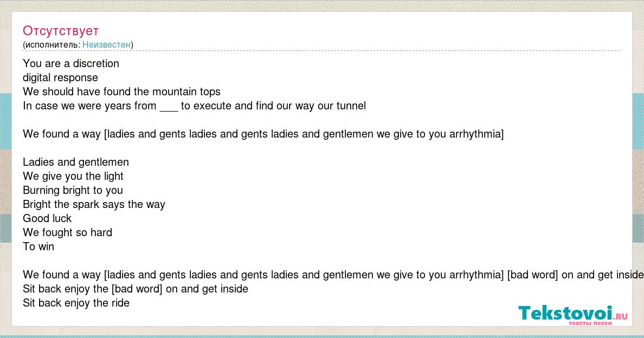Click the first 'We found a way' line
The image size is (644, 338).
263,134
